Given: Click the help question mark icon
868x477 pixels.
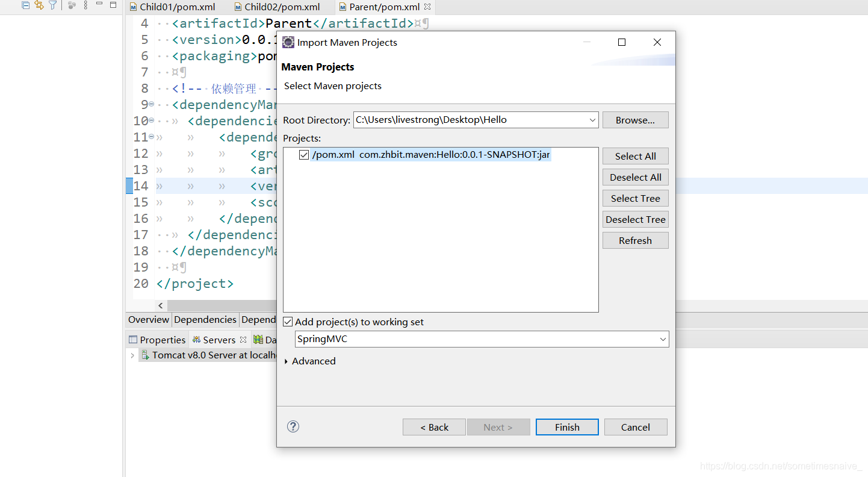Looking at the screenshot, I should [x=293, y=426].
